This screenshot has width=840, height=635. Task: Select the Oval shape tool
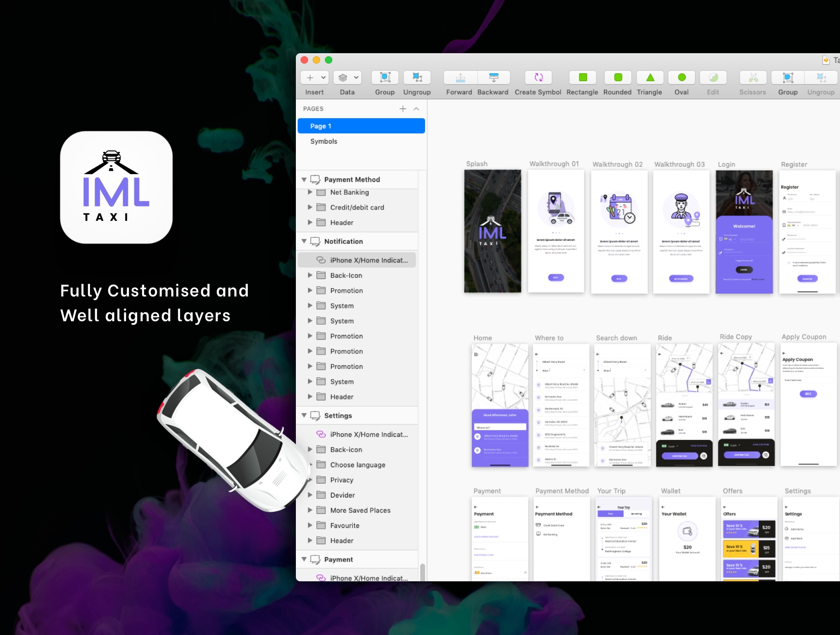681,78
